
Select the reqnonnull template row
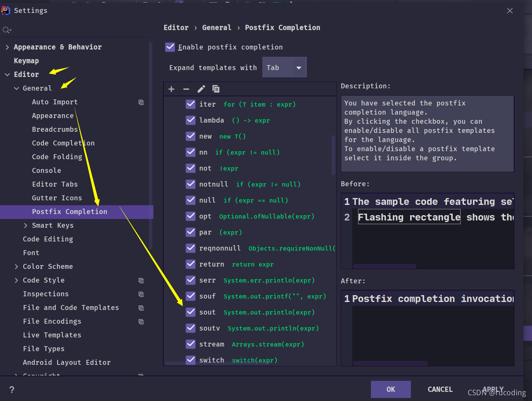(x=250, y=248)
